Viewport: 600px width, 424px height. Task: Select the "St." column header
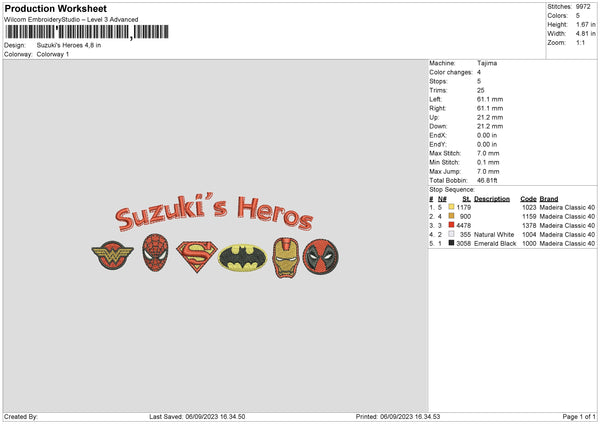click(x=466, y=199)
